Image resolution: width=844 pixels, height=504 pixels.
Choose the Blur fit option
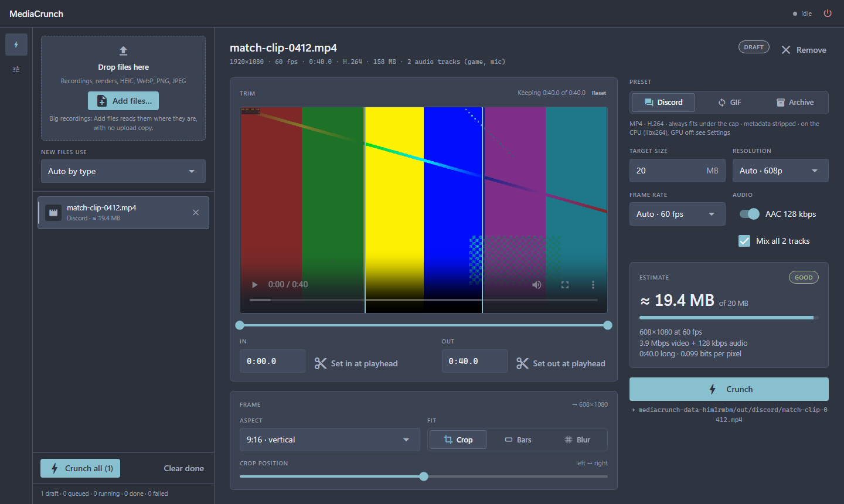(577, 440)
